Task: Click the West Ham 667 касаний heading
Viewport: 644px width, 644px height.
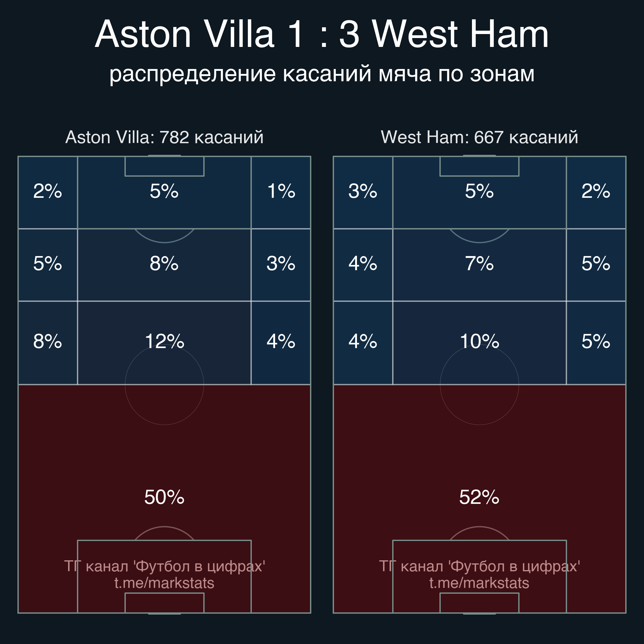Action: (x=479, y=137)
